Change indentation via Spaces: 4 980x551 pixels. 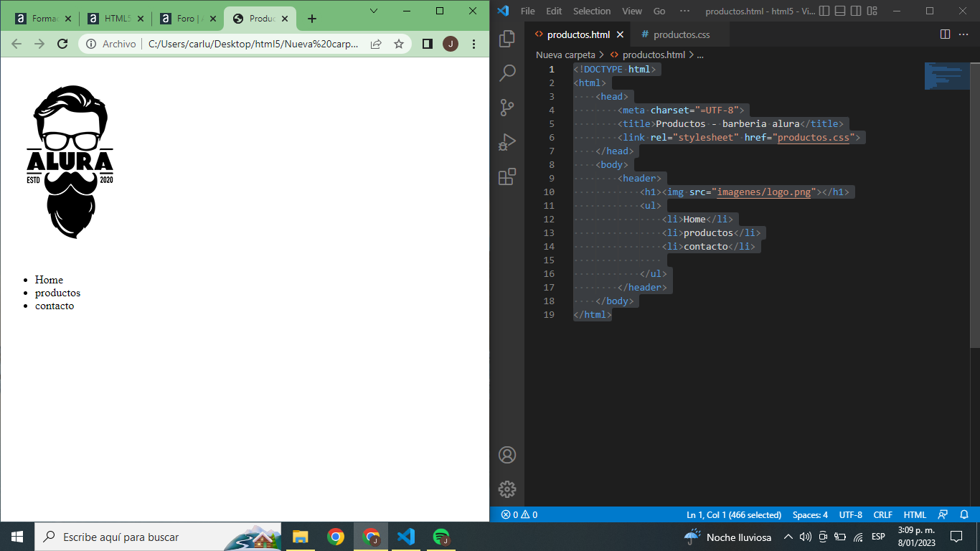pos(810,514)
